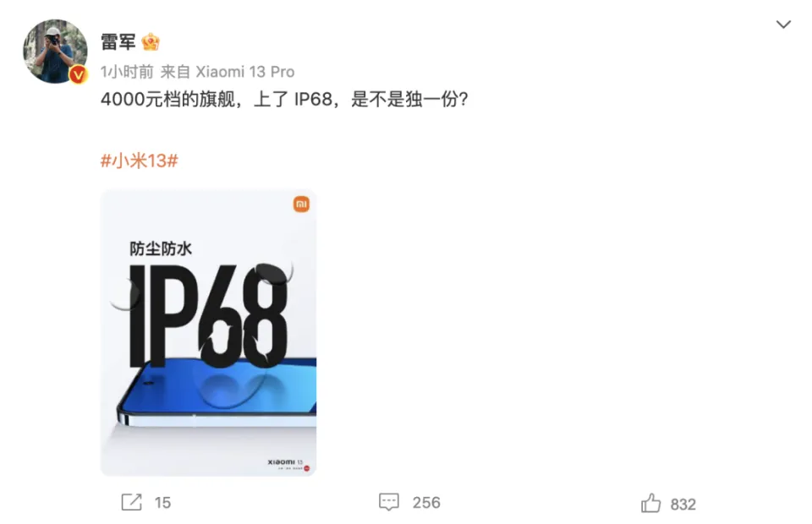Click the orange Mi logo in the poster
The width and height of the screenshot is (812, 524).
pos(301,205)
